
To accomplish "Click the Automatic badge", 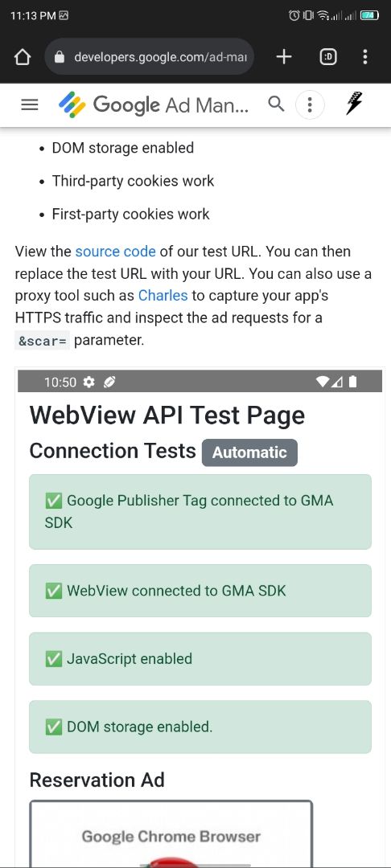I will (x=249, y=452).
